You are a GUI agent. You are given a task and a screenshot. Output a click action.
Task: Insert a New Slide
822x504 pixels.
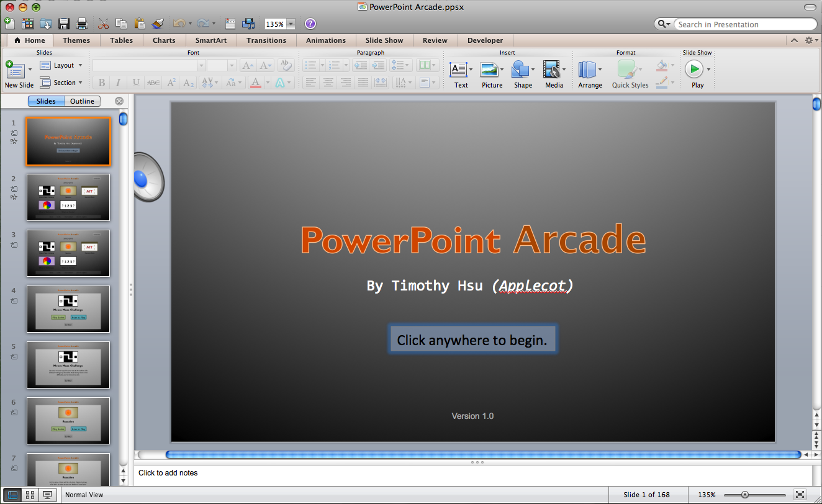16,74
